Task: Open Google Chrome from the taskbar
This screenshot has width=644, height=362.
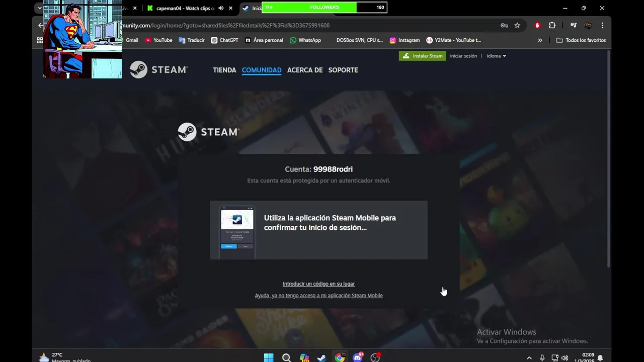Action: 340,357
